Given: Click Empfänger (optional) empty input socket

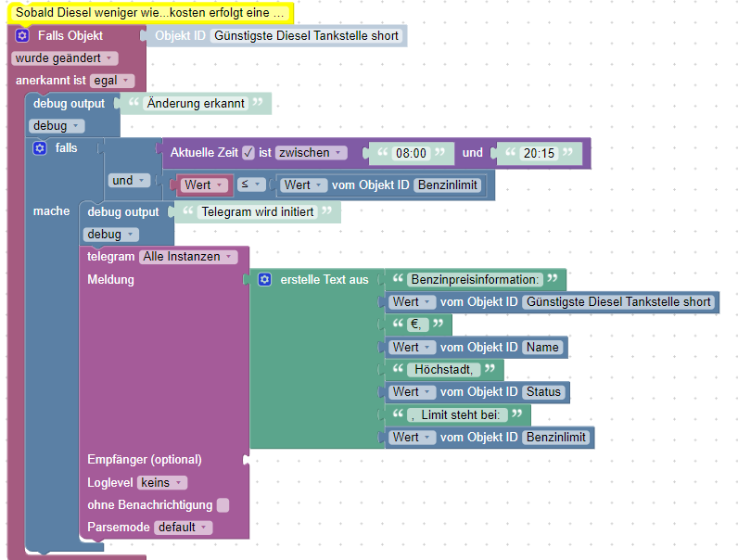Looking at the screenshot, I should 246,460.
